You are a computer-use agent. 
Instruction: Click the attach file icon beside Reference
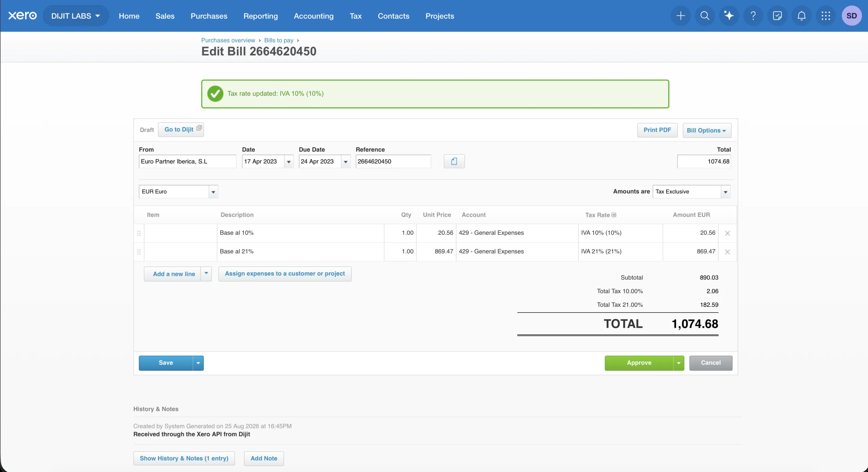tap(454, 161)
